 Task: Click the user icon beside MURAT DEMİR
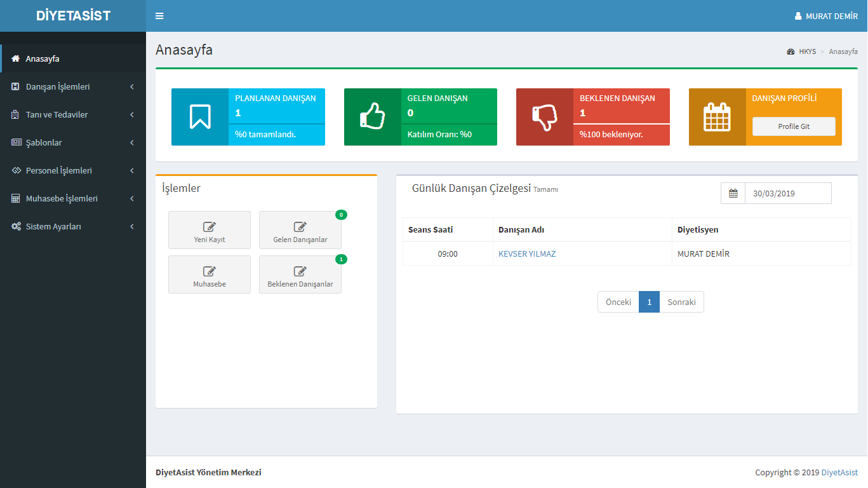point(798,16)
